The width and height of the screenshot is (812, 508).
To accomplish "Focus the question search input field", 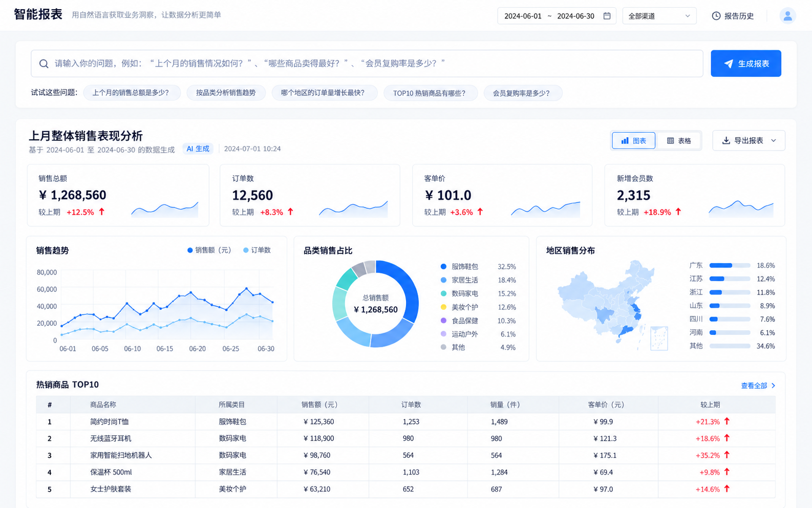I will 367,63.
